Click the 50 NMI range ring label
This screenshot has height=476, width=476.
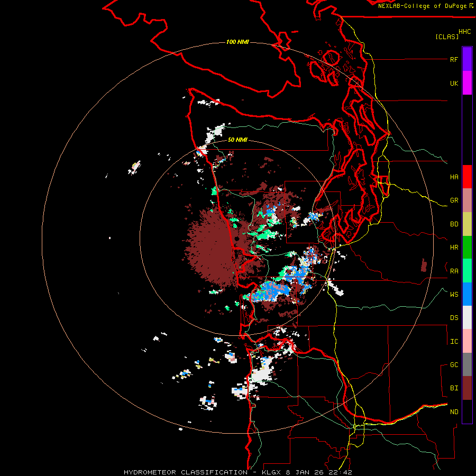[237, 140]
